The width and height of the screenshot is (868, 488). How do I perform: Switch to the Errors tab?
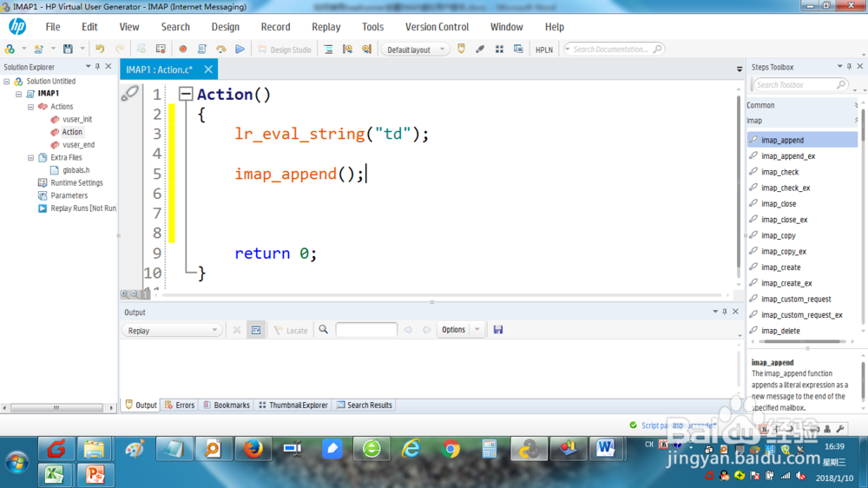coord(180,405)
